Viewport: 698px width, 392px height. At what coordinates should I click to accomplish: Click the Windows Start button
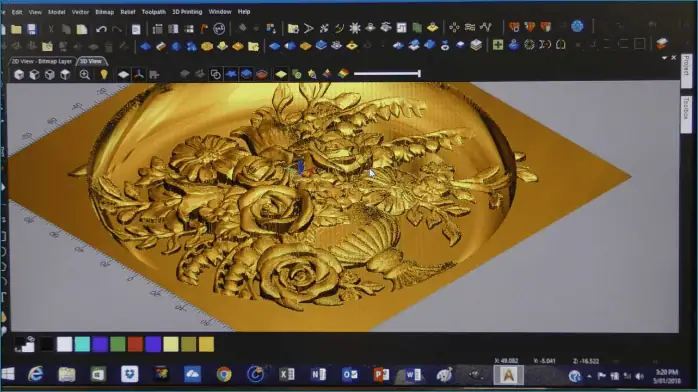pyautogui.click(x=8, y=374)
